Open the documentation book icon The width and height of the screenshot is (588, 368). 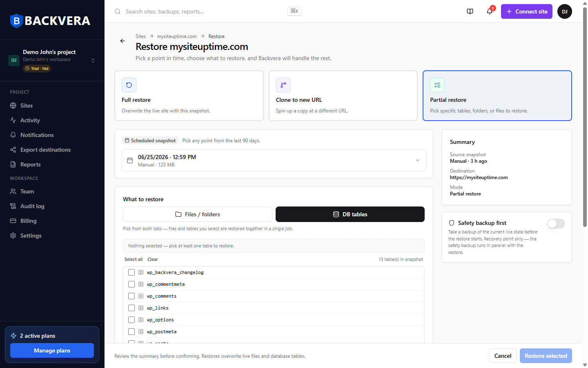point(470,11)
